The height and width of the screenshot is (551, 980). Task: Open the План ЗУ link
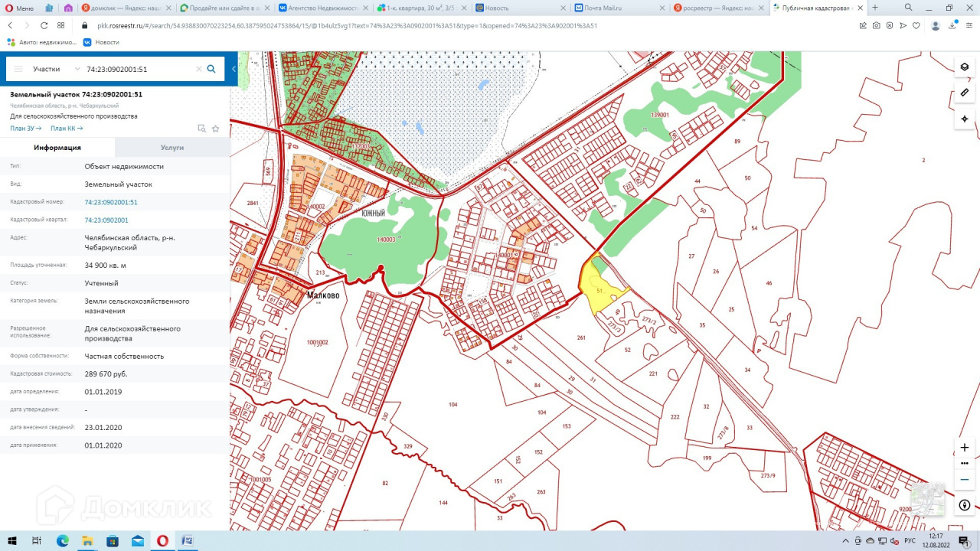pos(25,129)
